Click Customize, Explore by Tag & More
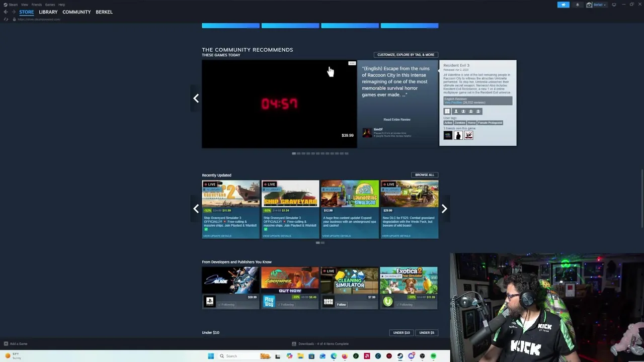 (406, 54)
